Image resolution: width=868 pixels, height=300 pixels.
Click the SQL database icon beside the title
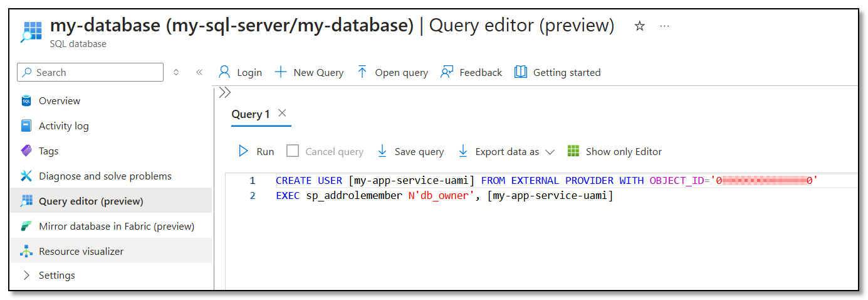31,31
